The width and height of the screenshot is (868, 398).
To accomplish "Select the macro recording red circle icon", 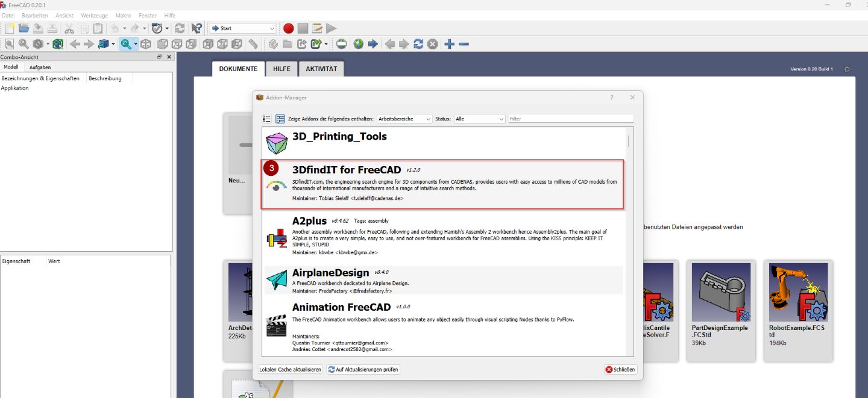I will coord(288,28).
